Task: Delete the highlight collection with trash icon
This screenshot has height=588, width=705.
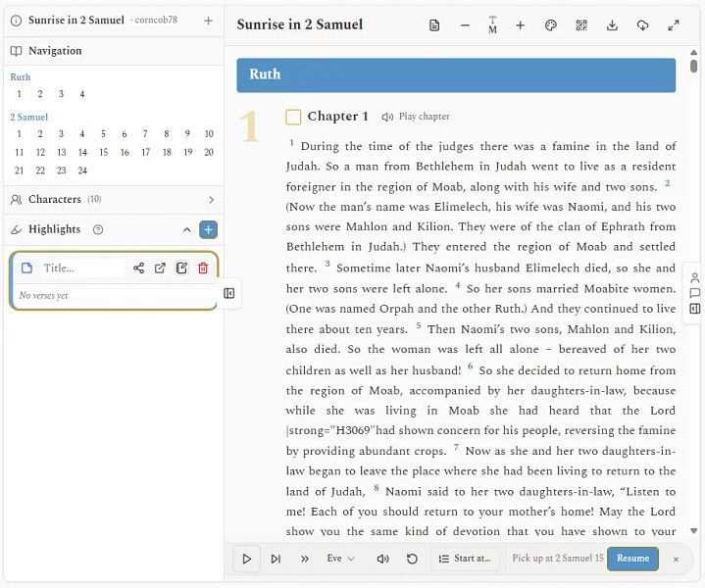Action: [x=203, y=269]
